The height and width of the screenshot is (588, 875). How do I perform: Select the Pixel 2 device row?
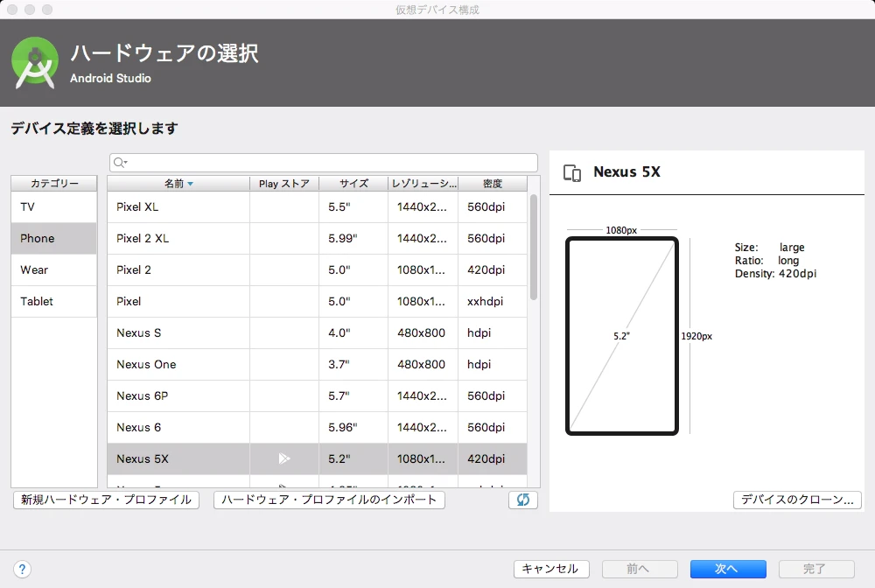317,270
